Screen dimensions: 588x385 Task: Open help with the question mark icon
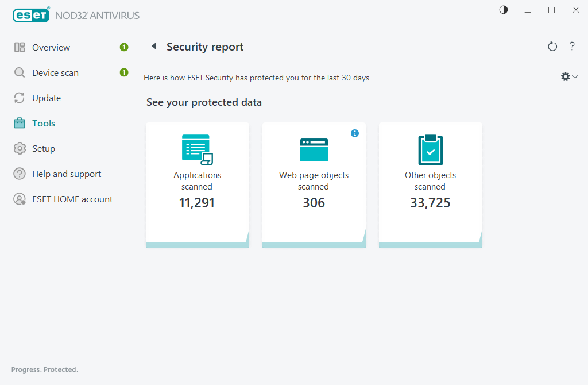[572, 46]
